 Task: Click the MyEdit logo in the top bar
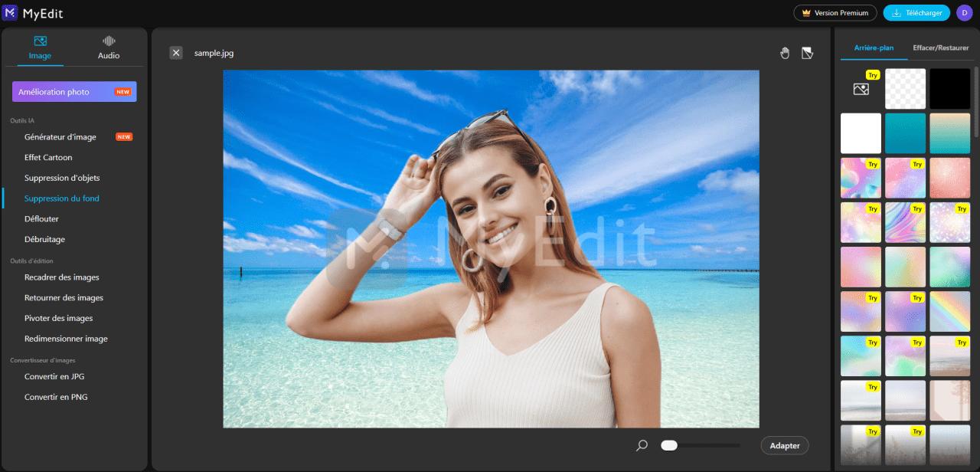34,12
